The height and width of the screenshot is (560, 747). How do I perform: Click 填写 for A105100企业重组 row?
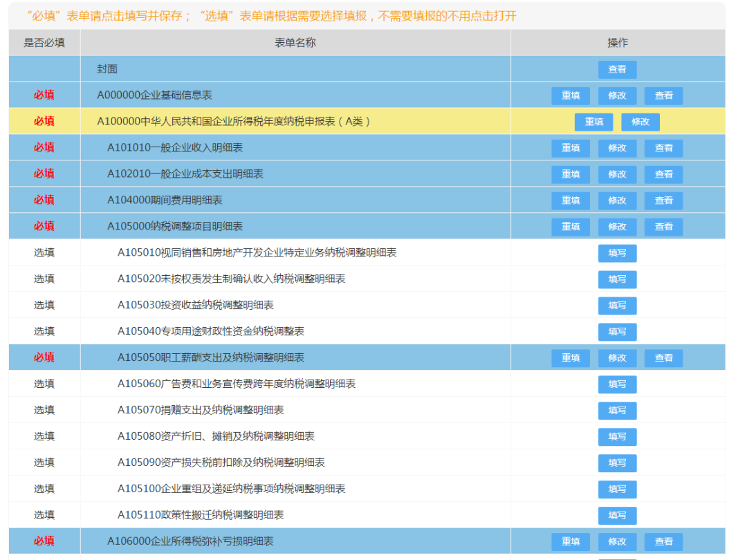(617, 489)
